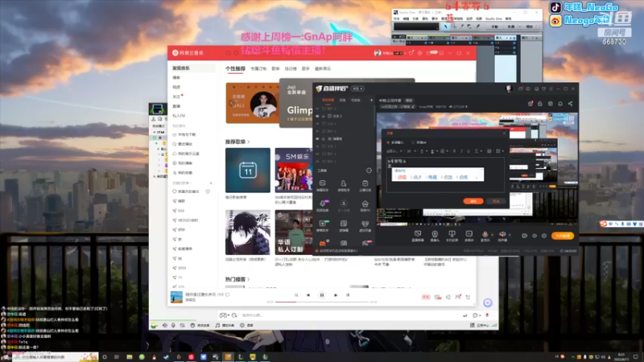Collapse the toolbox section circle button
This screenshot has height=362, width=644.
coord(369,171)
